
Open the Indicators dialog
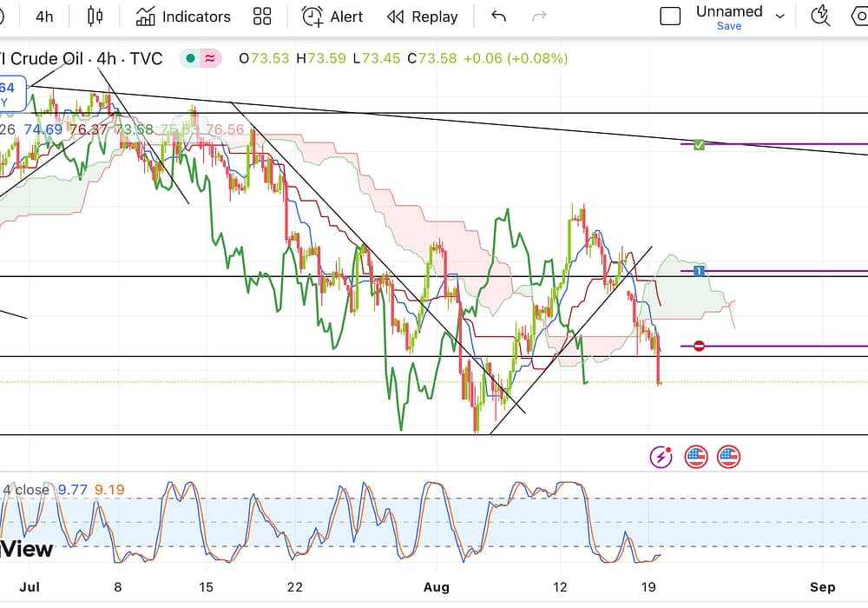point(184,17)
